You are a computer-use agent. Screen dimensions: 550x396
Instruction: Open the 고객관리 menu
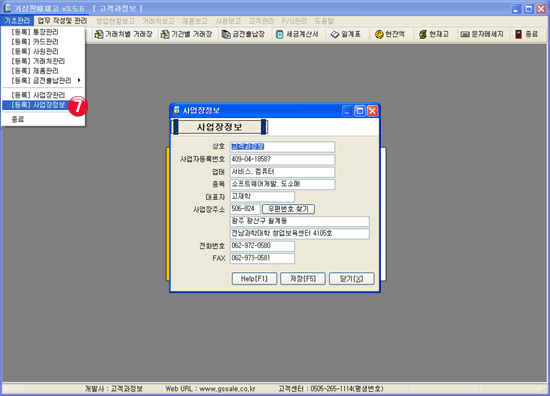tap(261, 21)
